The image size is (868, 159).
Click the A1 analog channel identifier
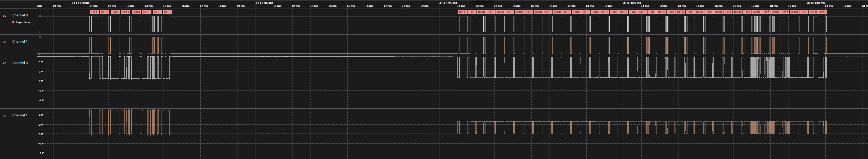click(5, 116)
